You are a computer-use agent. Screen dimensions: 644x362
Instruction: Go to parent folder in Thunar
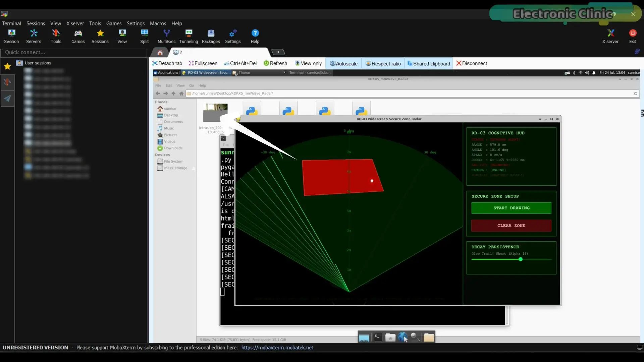(x=173, y=94)
